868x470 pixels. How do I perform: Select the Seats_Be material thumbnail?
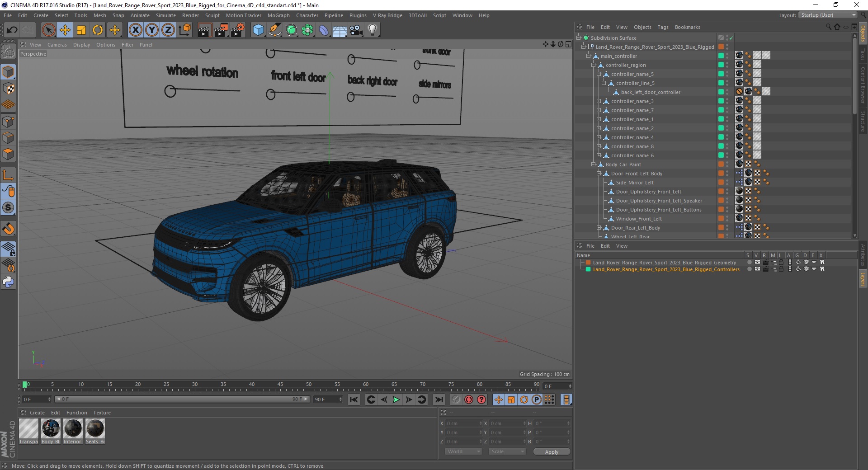[x=95, y=431]
